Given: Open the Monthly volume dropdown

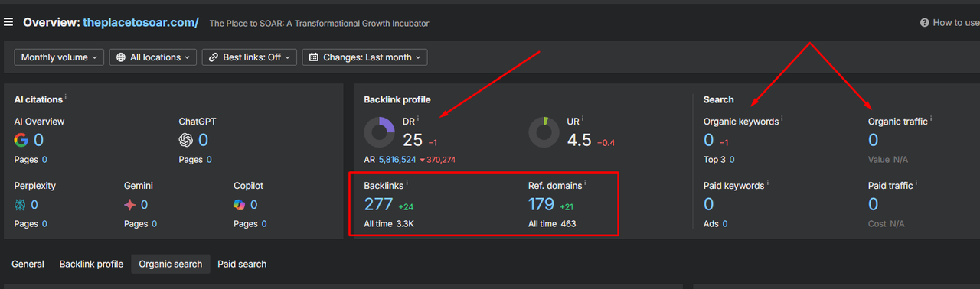Looking at the screenshot, I should point(59,57).
